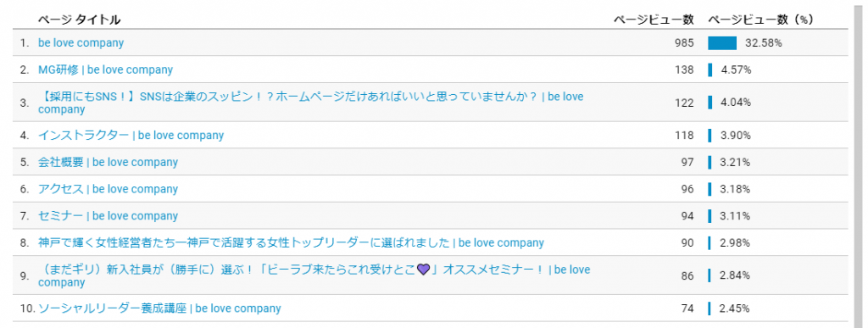Click the 32.58% pageview percentage bar

pyautogui.click(x=722, y=43)
